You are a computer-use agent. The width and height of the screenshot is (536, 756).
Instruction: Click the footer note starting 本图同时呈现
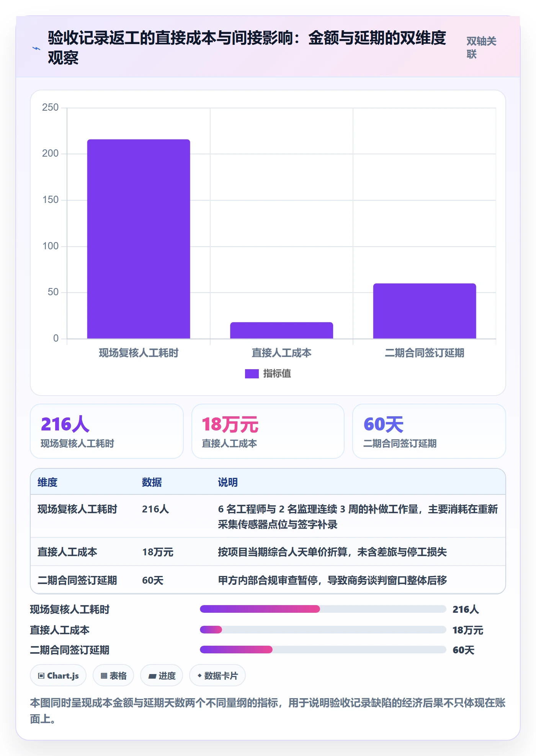tap(268, 710)
